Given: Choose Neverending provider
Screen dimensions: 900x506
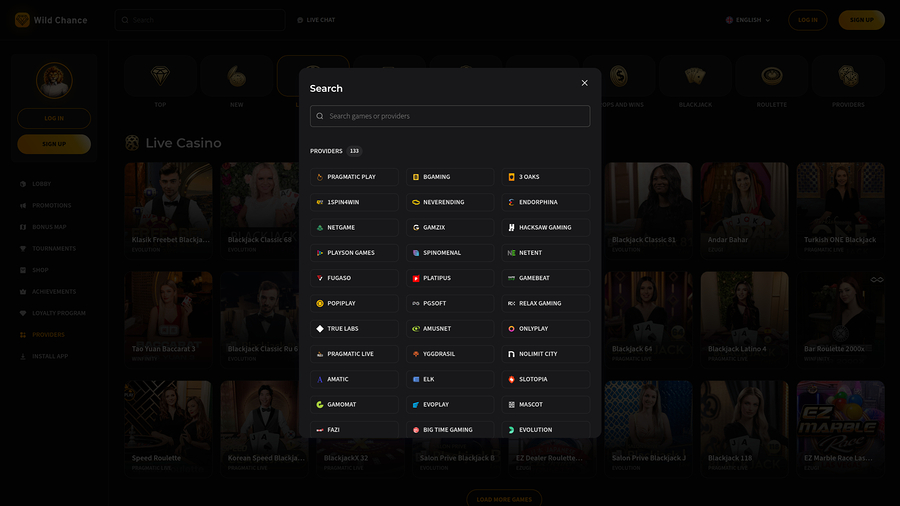Looking at the screenshot, I should click(x=450, y=202).
